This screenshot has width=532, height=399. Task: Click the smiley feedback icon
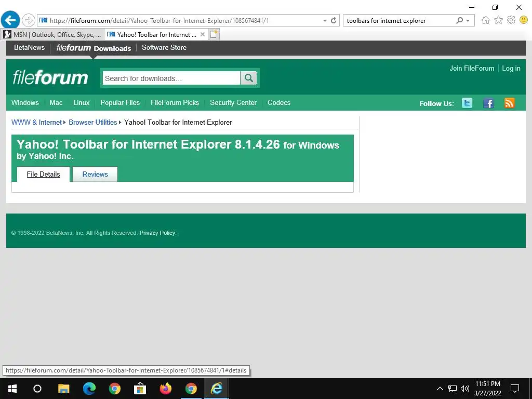(x=524, y=20)
